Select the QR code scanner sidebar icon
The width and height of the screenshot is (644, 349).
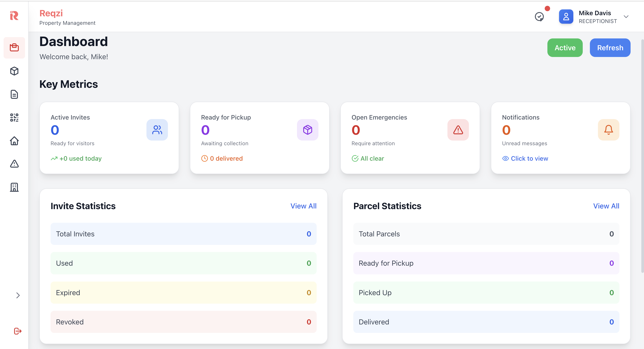pos(14,118)
